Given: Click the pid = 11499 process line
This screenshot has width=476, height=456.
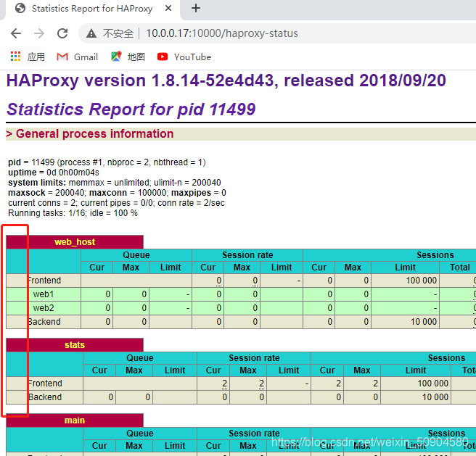Looking at the screenshot, I should (x=107, y=162).
